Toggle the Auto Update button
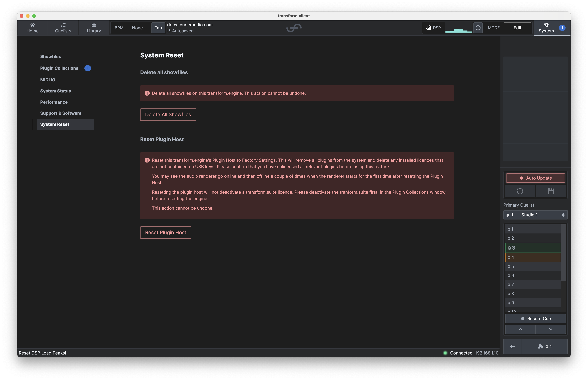The width and height of the screenshot is (588, 380). pos(535,178)
